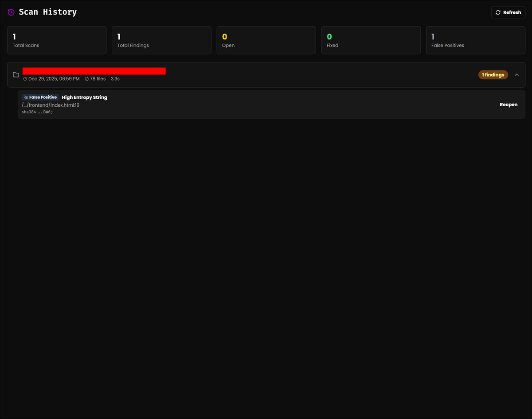Click the Refresh button
The width and height of the screenshot is (532, 419).
coord(508,12)
